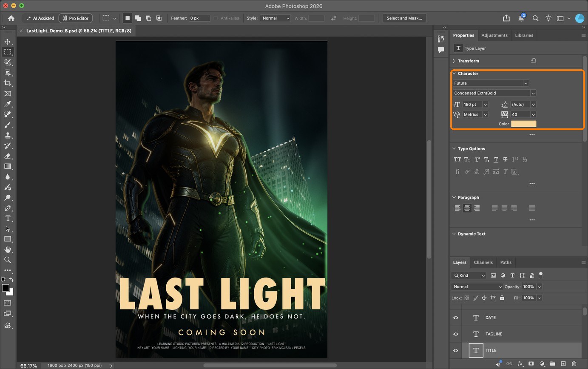The width and height of the screenshot is (588, 369).
Task: Expand the Transform section
Action: [x=454, y=61]
